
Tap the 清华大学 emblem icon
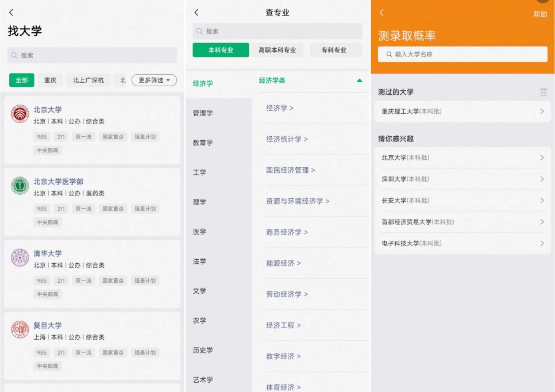(20, 258)
